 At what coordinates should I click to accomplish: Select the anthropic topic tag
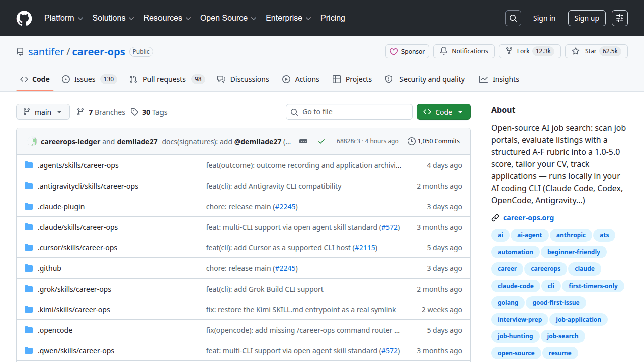(x=571, y=235)
